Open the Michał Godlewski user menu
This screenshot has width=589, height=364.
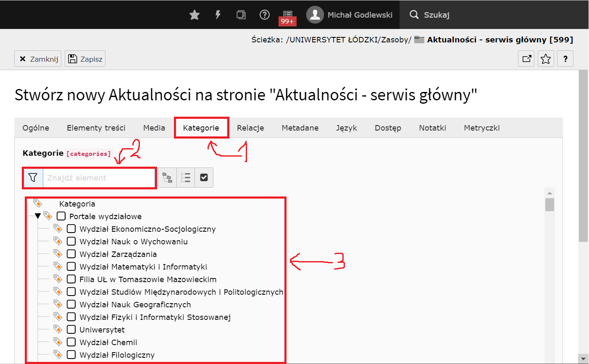pos(350,15)
